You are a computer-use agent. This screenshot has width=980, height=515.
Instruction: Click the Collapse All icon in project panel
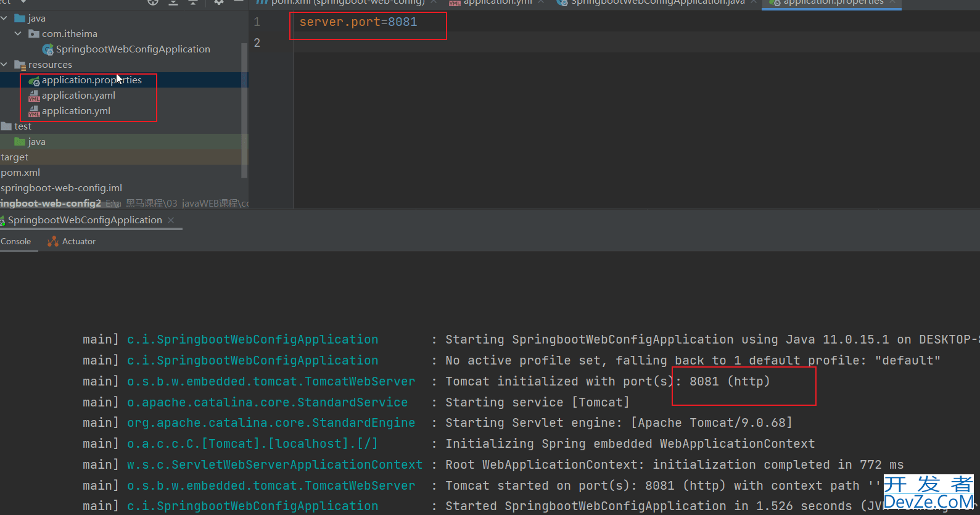coord(193,2)
